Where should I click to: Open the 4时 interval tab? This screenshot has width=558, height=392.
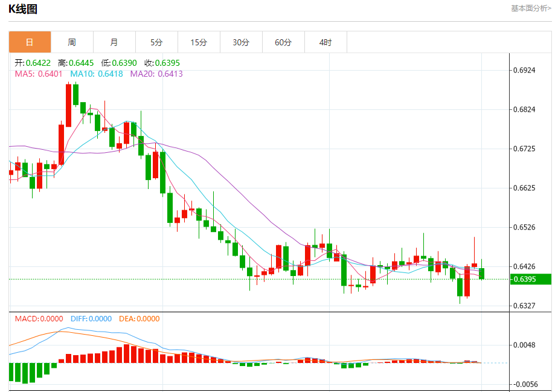(x=325, y=42)
